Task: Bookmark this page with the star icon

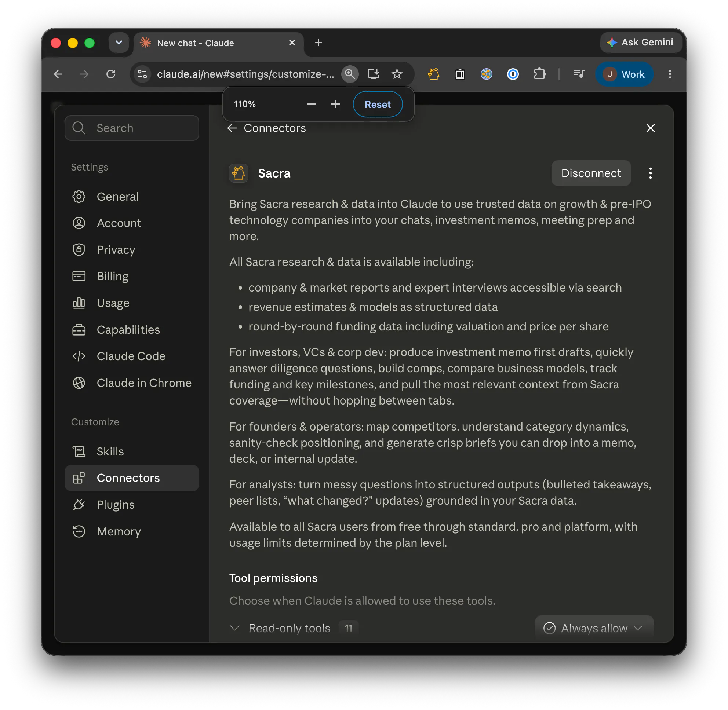Action: pyautogui.click(x=397, y=74)
